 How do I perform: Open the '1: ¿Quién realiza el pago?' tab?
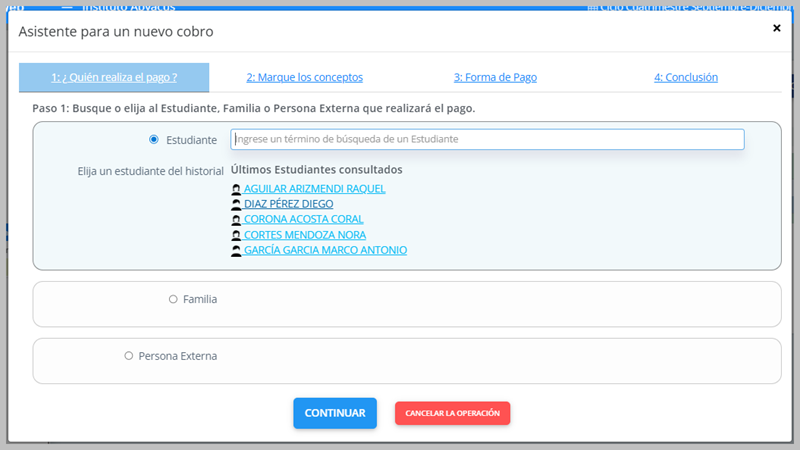pyautogui.click(x=114, y=77)
